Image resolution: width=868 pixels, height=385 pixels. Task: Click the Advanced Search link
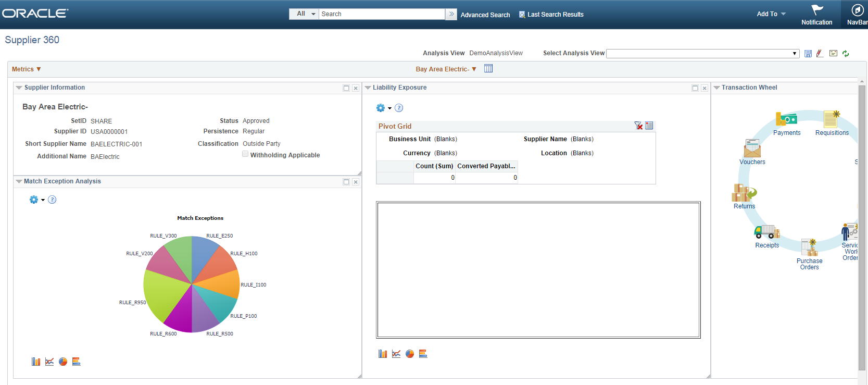coord(485,15)
